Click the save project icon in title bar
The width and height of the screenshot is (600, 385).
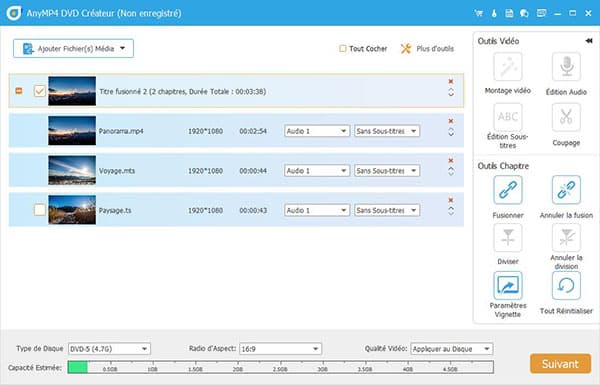(x=509, y=13)
